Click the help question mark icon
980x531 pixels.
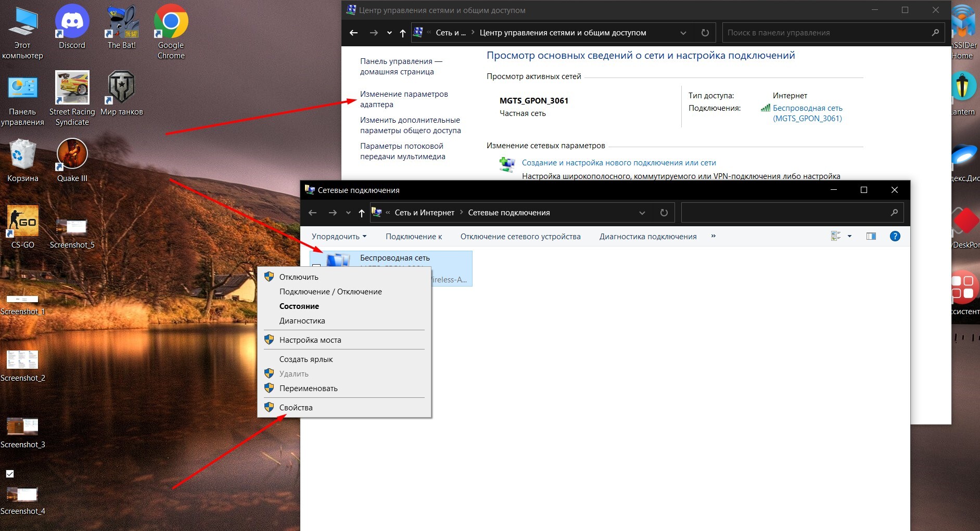pos(895,236)
